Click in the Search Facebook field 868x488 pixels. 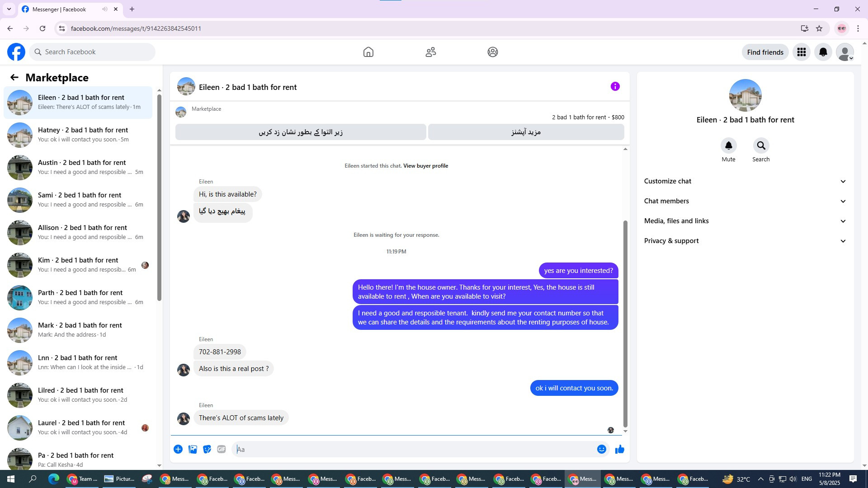click(x=92, y=52)
